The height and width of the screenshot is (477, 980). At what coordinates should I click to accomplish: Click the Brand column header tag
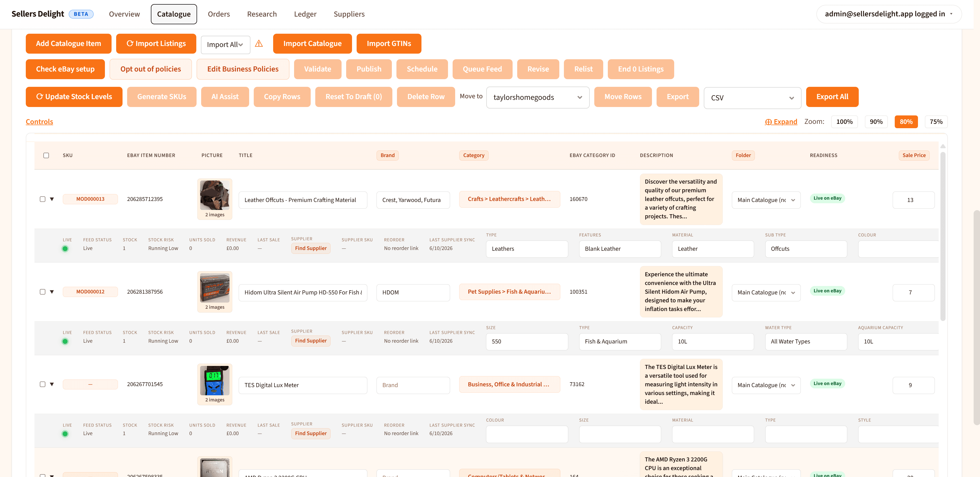point(387,155)
